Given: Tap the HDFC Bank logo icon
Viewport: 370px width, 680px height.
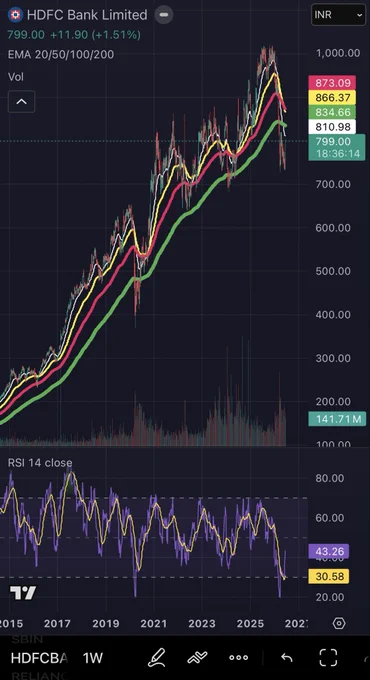Looking at the screenshot, I should coord(16,15).
